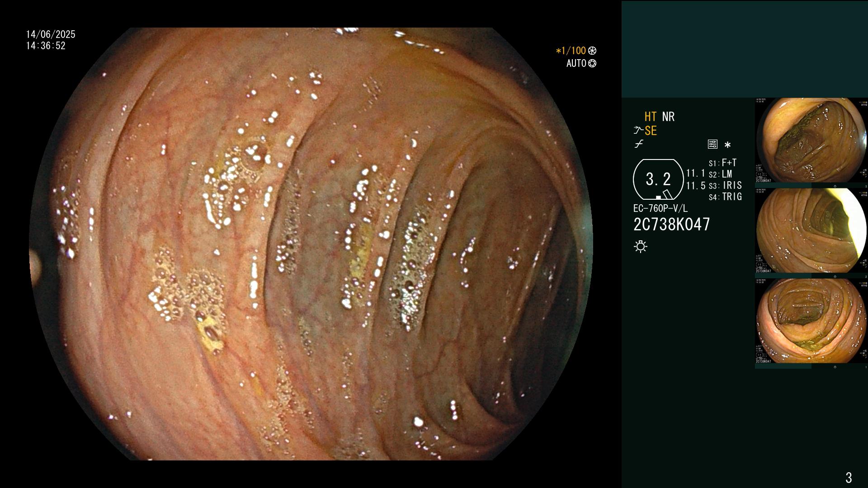Click the asterisk icon beside sliders icon
This screenshot has height=488, width=868.
pyautogui.click(x=727, y=145)
